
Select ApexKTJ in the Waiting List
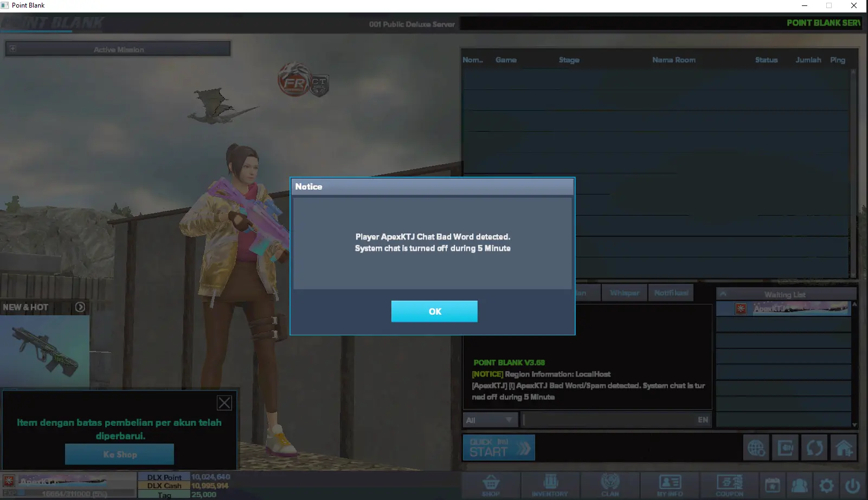(x=783, y=309)
